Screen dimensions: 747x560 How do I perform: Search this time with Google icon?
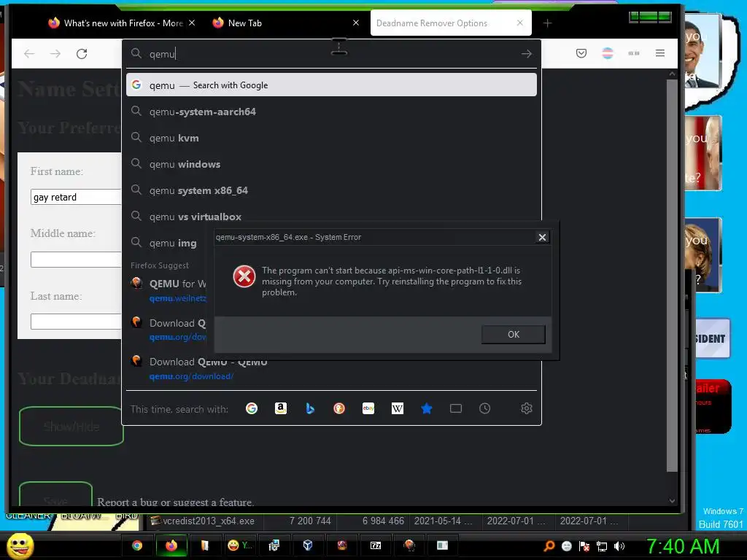pyautogui.click(x=252, y=408)
